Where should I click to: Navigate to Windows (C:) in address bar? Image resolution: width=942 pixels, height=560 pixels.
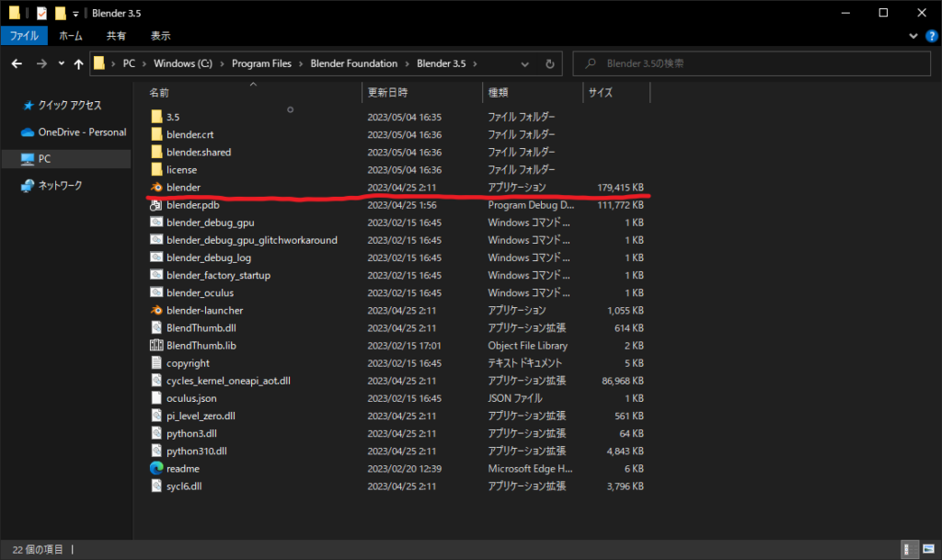tap(183, 63)
